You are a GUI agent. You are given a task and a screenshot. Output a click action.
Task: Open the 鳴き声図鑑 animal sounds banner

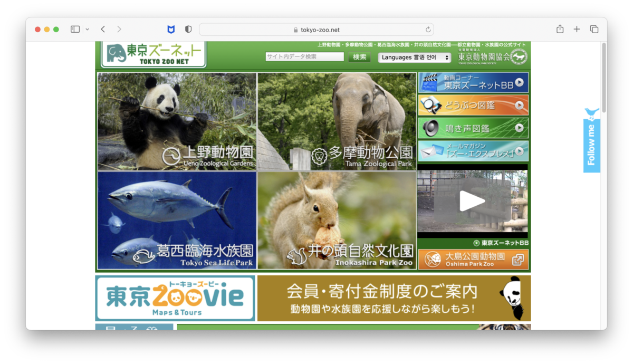coord(473,128)
